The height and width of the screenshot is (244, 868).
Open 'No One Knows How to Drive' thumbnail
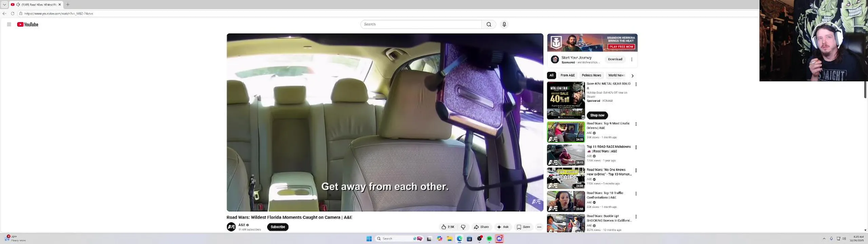coord(566,178)
